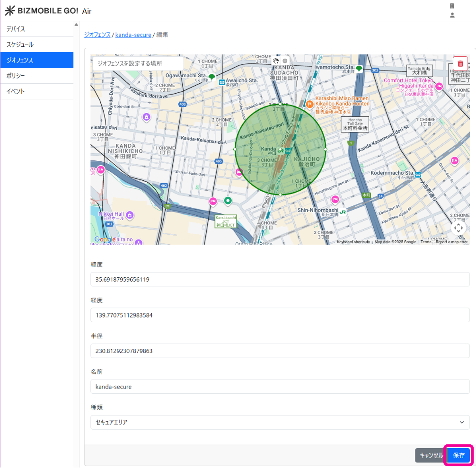Open the 種類 dropdown showing セキュアエリア

[x=280, y=422]
